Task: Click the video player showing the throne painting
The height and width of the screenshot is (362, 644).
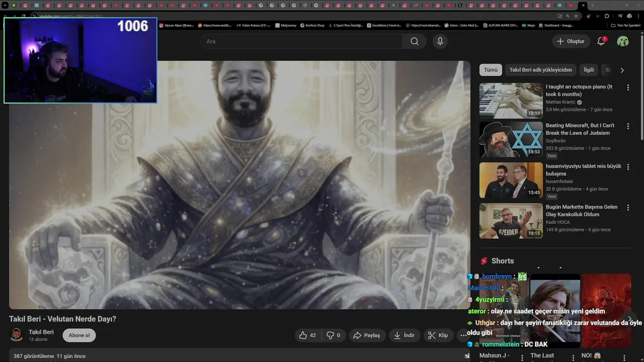Action: (x=239, y=185)
